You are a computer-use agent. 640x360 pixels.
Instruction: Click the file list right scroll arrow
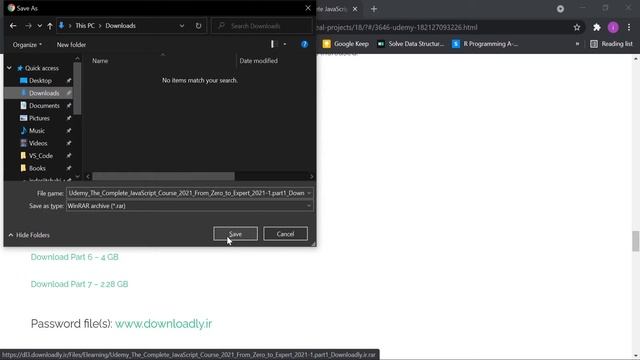[311, 176]
